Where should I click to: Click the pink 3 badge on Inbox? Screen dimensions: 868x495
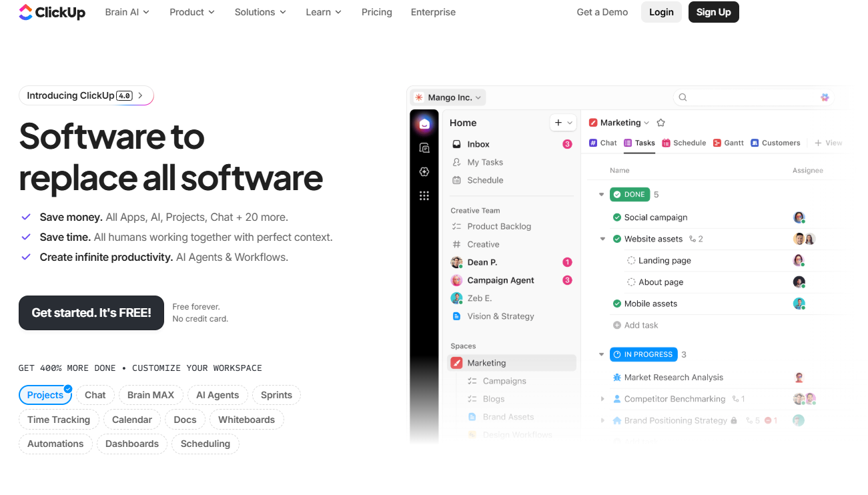[567, 144]
